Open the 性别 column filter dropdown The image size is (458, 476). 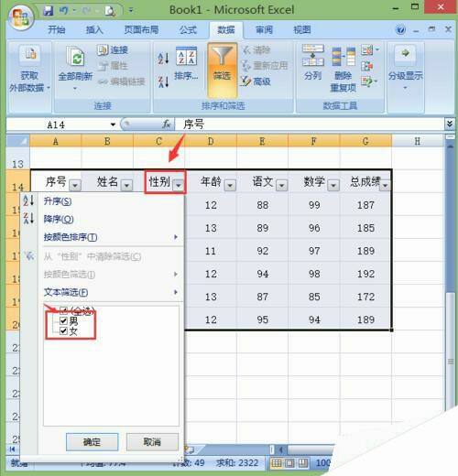(179, 185)
